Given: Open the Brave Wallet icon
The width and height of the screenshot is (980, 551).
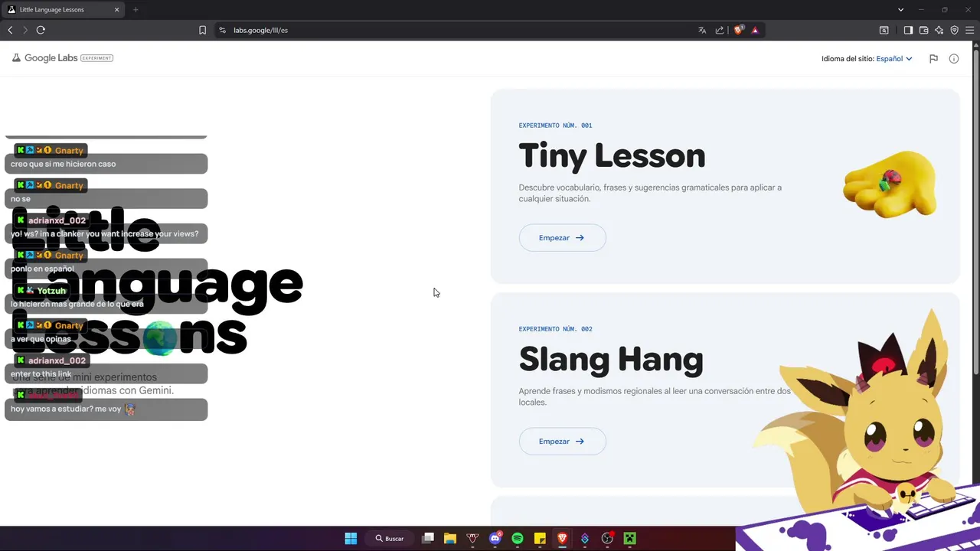Looking at the screenshot, I should (x=923, y=30).
